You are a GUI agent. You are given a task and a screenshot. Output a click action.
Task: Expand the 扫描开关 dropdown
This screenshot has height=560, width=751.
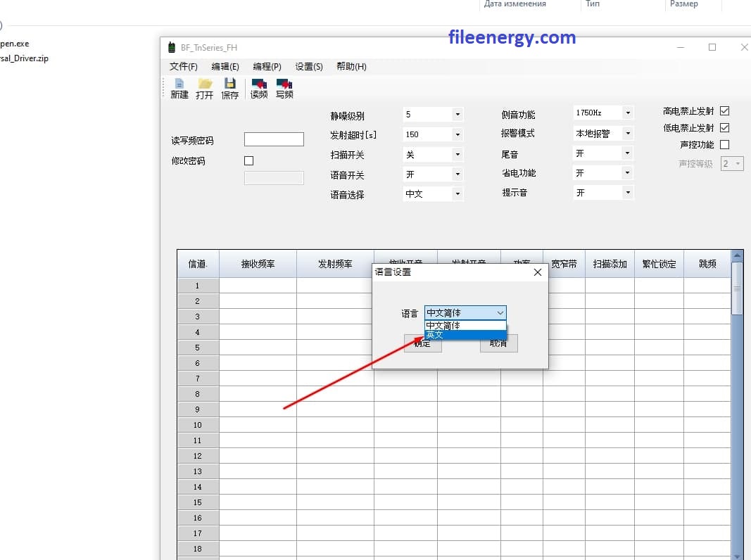pos(433,155)
